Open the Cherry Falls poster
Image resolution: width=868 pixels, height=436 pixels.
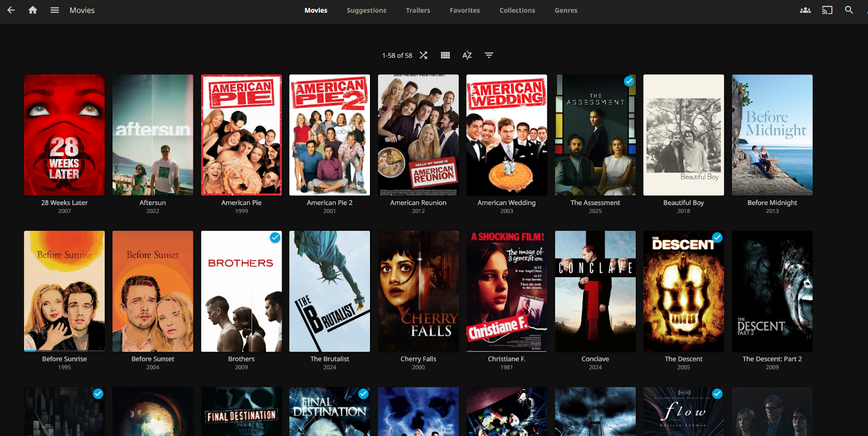pyautogui.click(x=418, y=291)
